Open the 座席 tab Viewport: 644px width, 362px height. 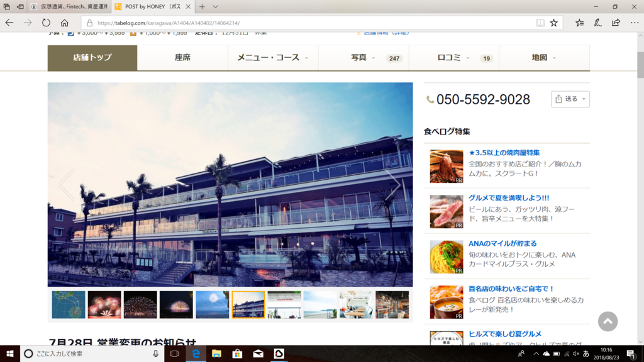[183, 58]
